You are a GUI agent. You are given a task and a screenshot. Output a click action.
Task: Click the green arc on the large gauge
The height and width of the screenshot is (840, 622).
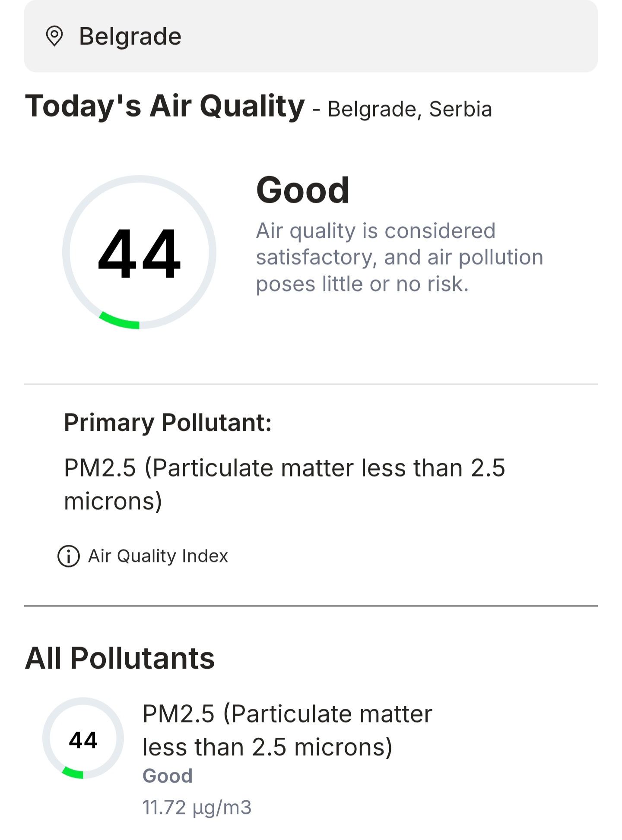[120, 321]
